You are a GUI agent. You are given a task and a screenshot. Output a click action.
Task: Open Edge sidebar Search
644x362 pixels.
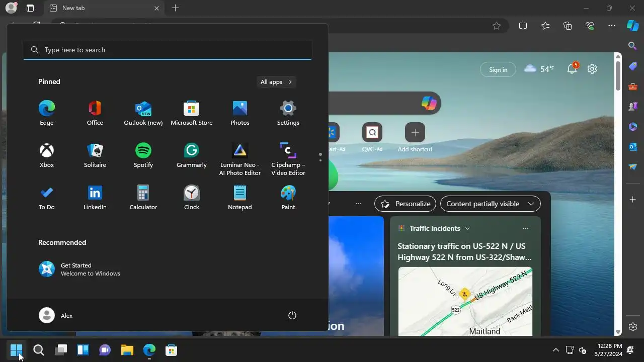point(633,46)
